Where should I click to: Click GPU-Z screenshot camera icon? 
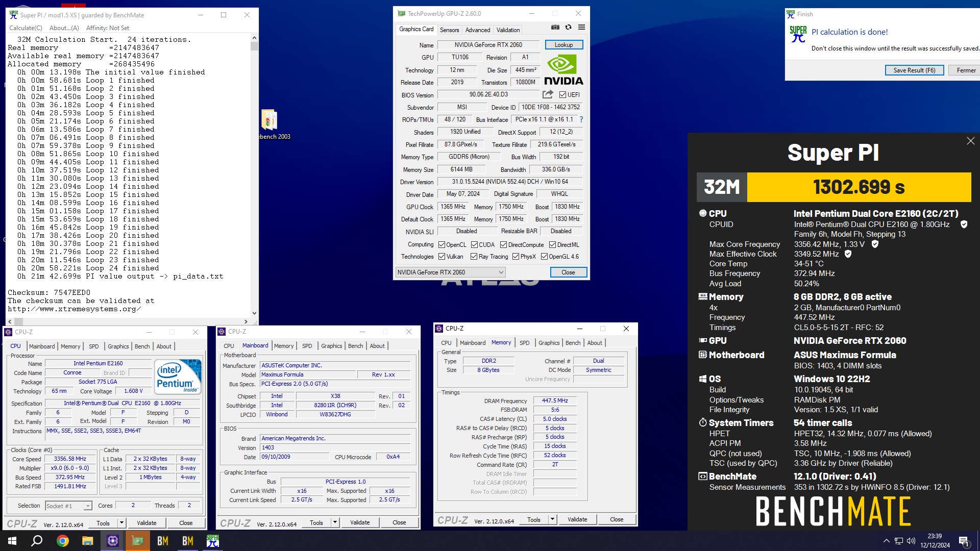click(x=555, y=28)
